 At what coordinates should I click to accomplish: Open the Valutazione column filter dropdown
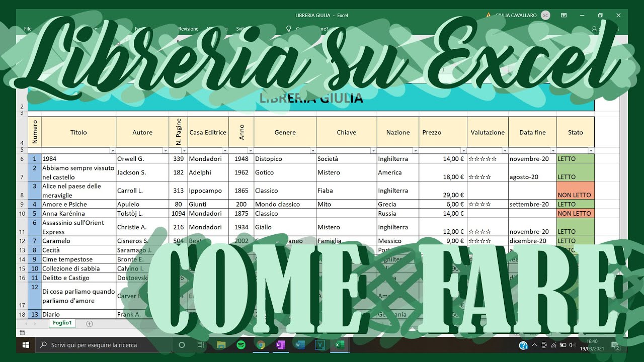(505, 150)
